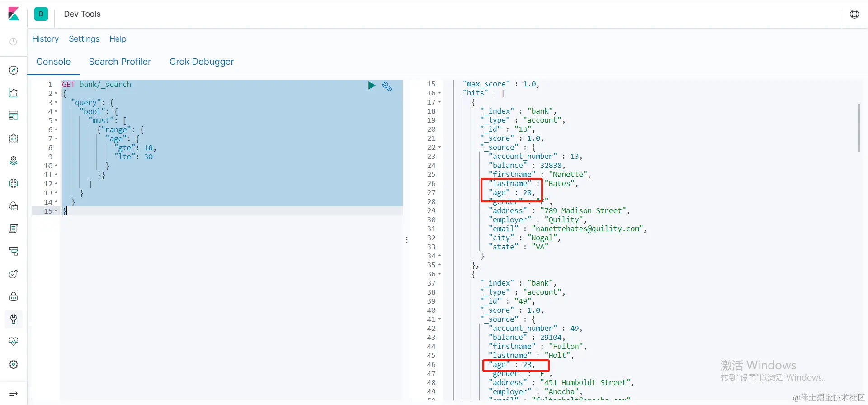Collapse the "hits" array fold on output line 16
The height and width of the screenshot is (405, 868).
[439, 93]
